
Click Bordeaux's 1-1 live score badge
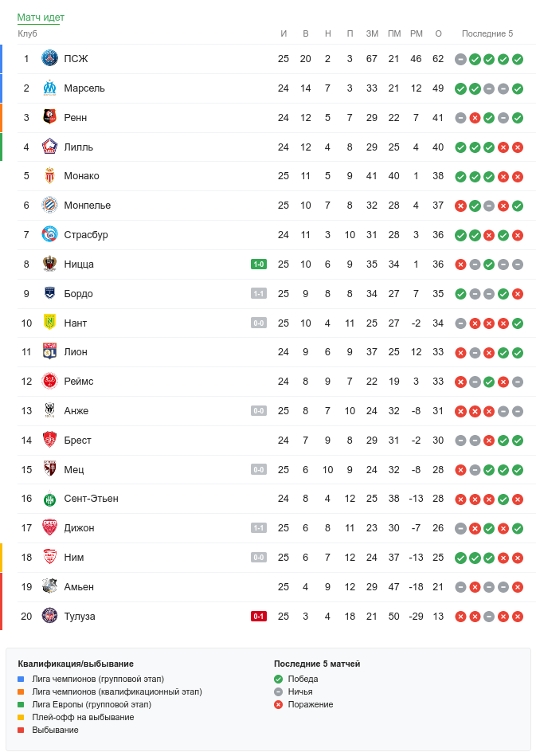259,293
